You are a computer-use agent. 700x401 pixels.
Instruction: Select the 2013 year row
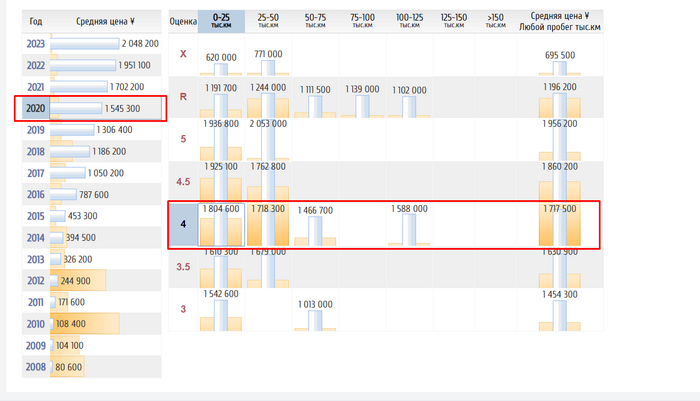click(x=92, y=259)
